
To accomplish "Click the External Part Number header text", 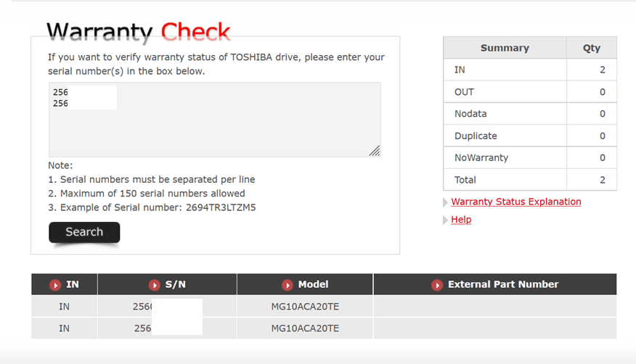I will click(x=503, y=284).
